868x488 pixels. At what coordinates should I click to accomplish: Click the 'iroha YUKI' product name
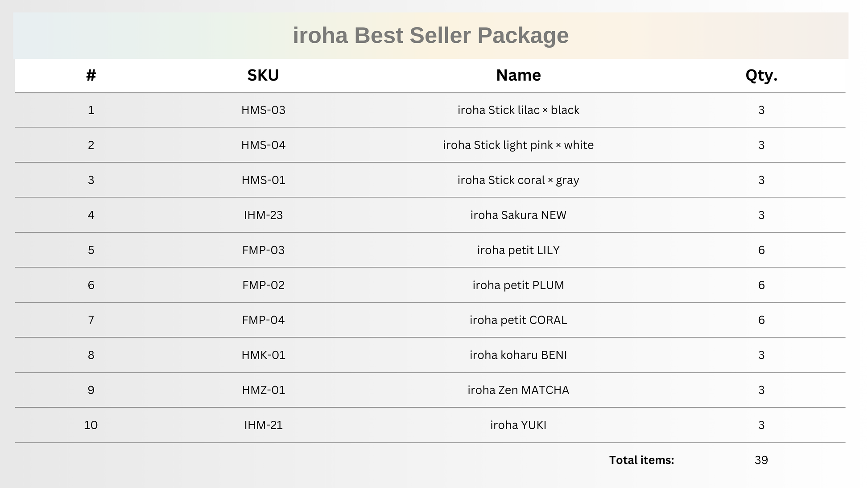coord(518,425)
